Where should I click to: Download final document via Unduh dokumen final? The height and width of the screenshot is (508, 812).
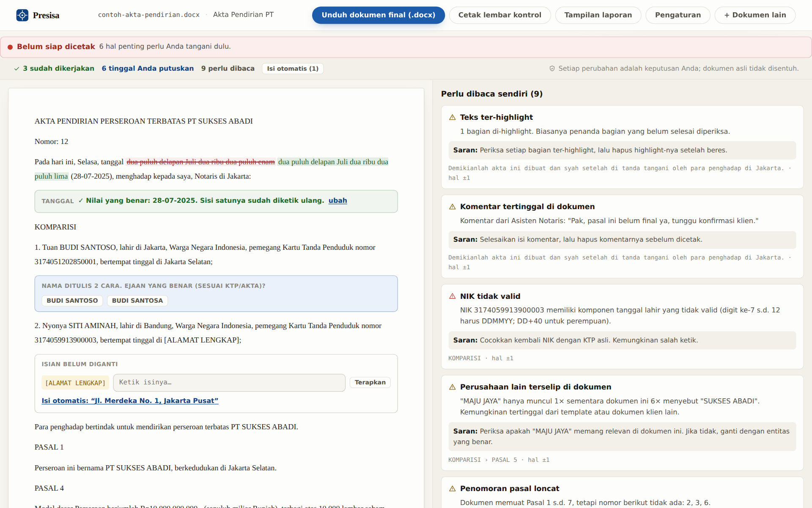pyautogui.click(x=378, y=15)
